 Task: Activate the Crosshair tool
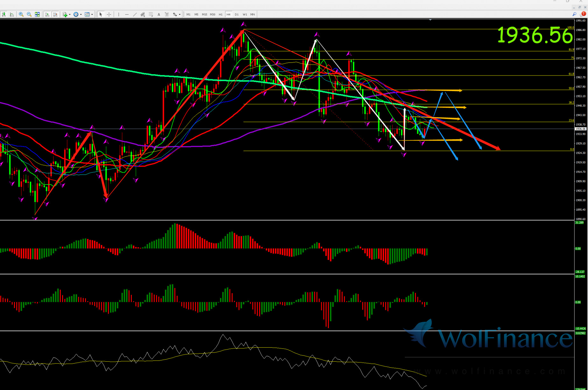(x=109, y=14)
